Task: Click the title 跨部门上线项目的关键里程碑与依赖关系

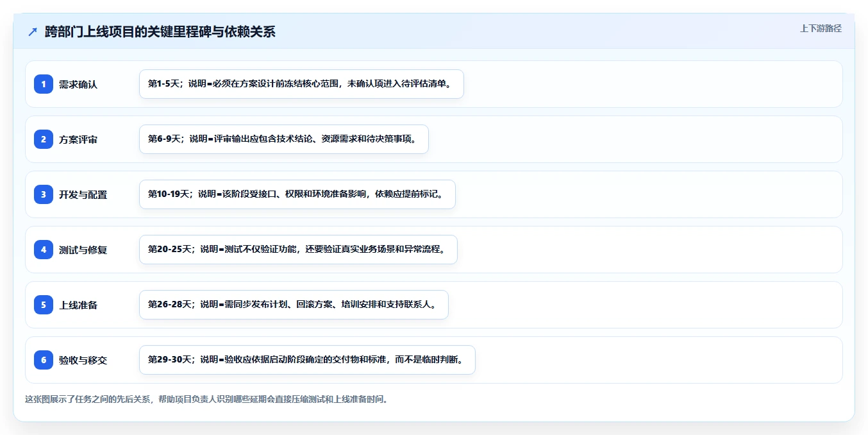Action: 160,32
